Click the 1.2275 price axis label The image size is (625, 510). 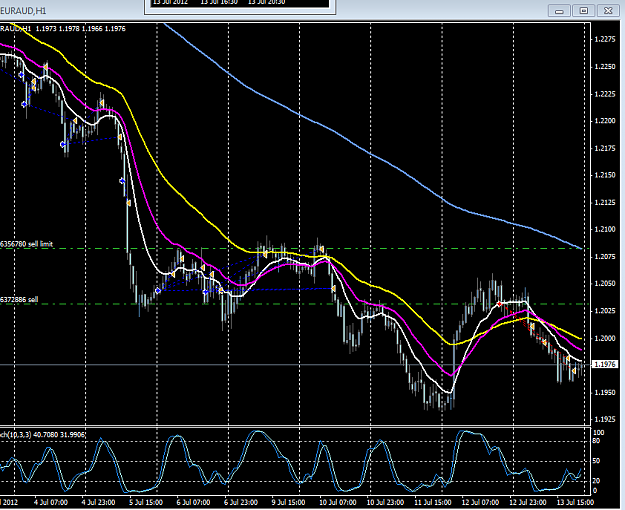point(605,39)
